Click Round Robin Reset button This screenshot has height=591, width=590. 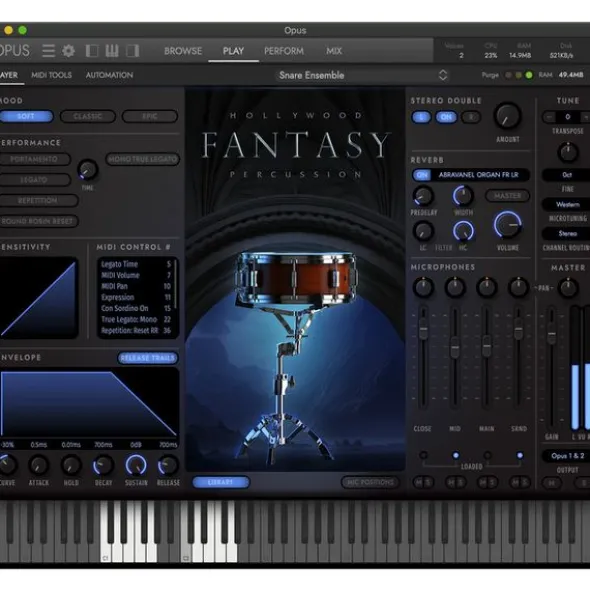(x=38, y=221)
